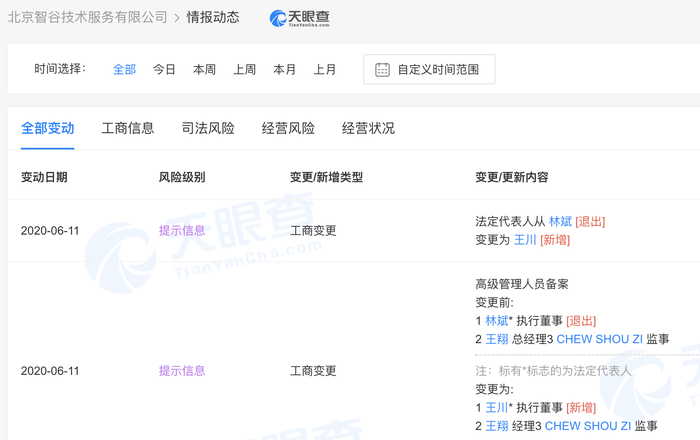The image size is (700, 440).
Task: Click the calendar icon for custom range
Action: pyautogui.click(x=382, y=70)
